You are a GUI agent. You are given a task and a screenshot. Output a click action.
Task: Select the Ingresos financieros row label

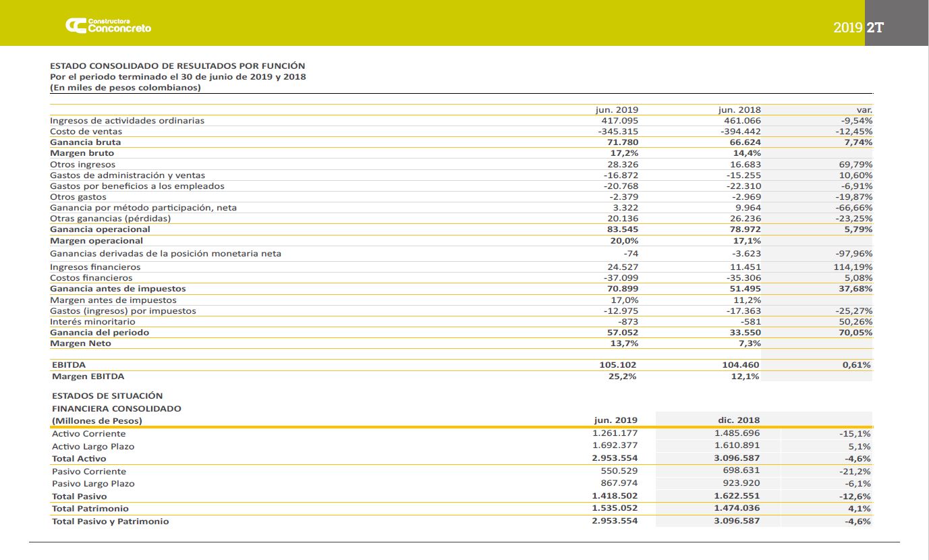coord(95,267)
